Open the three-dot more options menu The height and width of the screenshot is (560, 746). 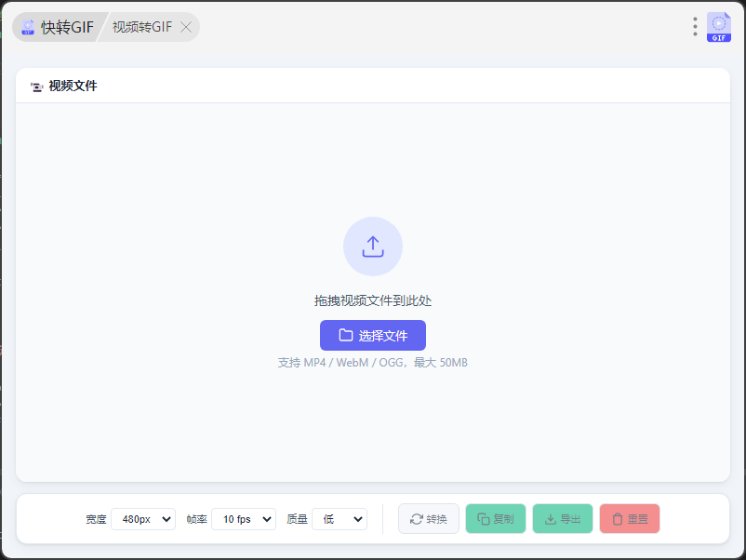pyautogui.click(x=695, y=27)
